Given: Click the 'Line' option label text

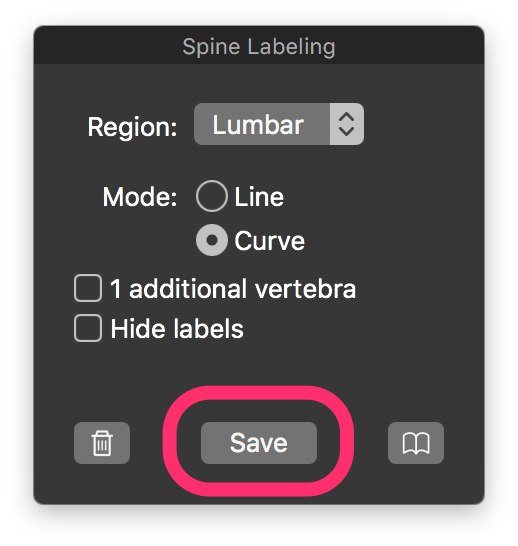Looking at the screenshot, I should (x=259, y=197).
